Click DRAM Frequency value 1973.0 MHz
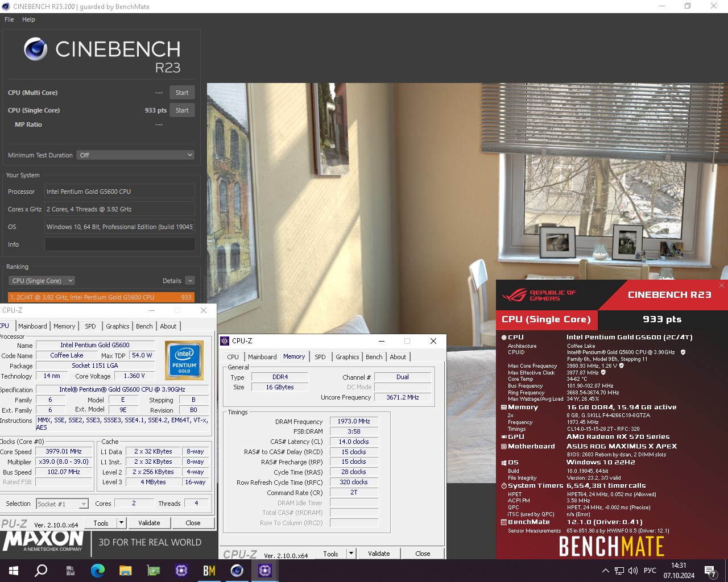Viewport: 728px width, 582px height. (354, 422)
